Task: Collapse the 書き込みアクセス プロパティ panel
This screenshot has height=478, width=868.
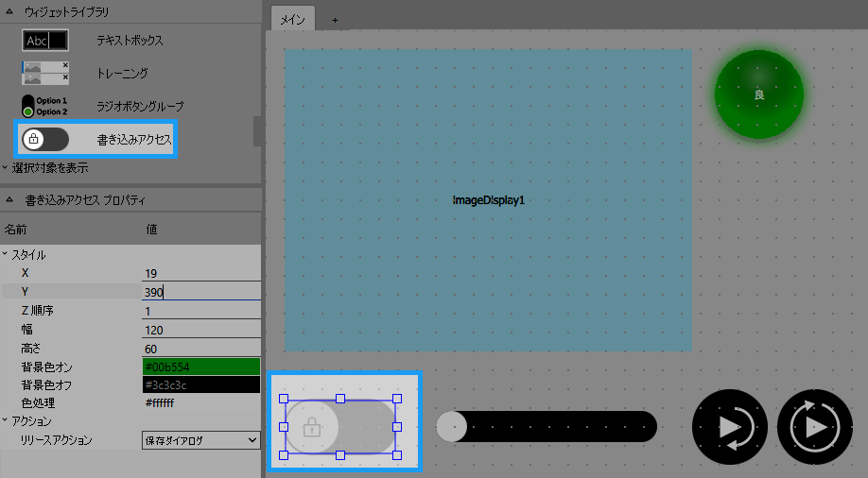Action: [9, 200]
